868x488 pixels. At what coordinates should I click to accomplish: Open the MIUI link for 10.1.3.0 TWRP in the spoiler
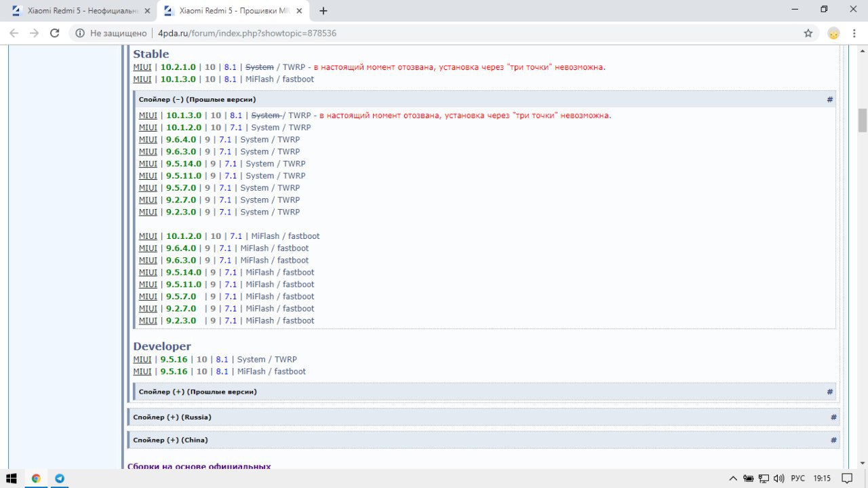(148, 115)
